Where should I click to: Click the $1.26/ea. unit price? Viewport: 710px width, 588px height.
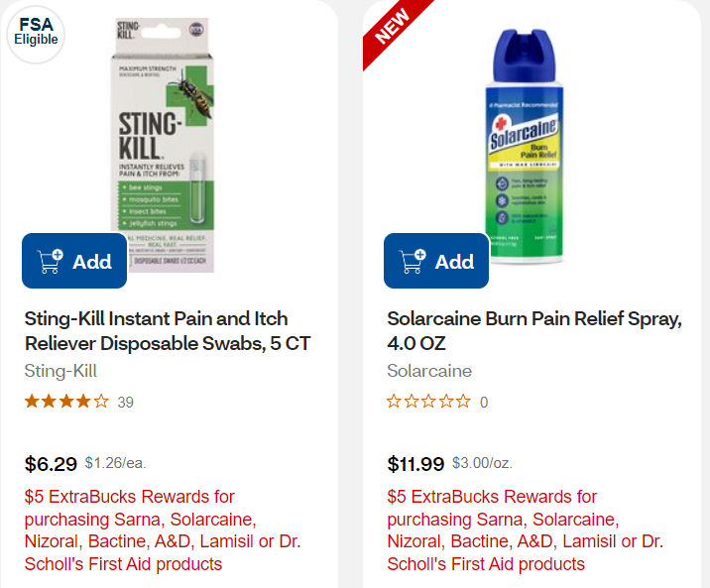tap(115, 463)
